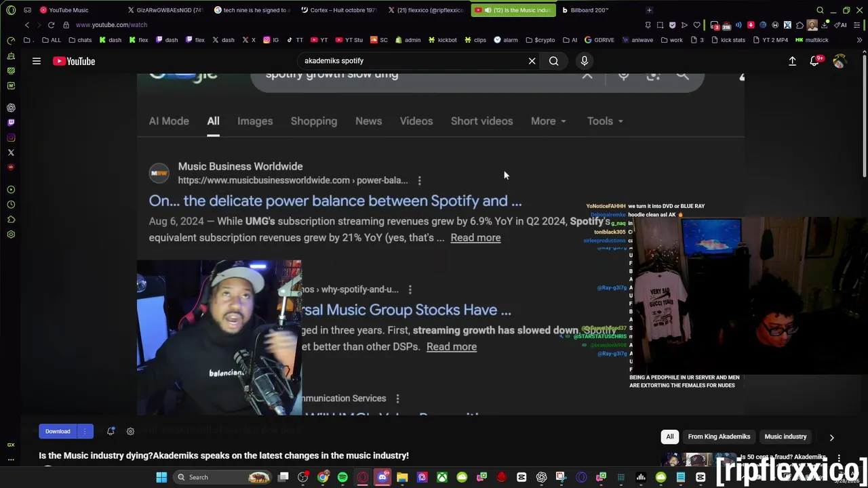Open the settings gear in Opera sidebar
The image size is (868, 488).
click(x=11, y=235)
